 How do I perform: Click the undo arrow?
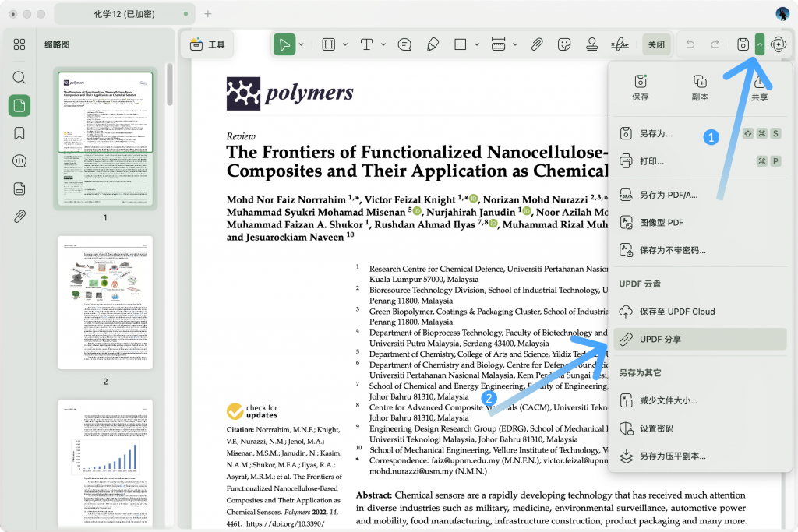[x=690, y=44]
